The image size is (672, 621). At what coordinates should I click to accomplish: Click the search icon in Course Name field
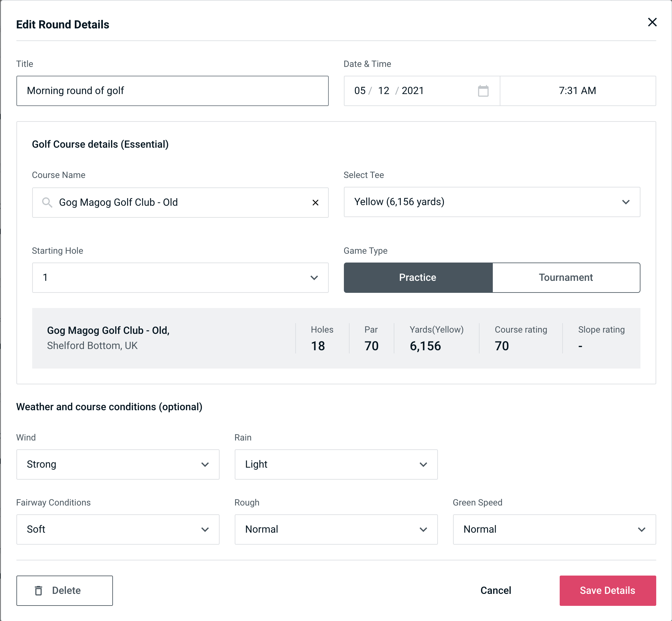(47, 202)
